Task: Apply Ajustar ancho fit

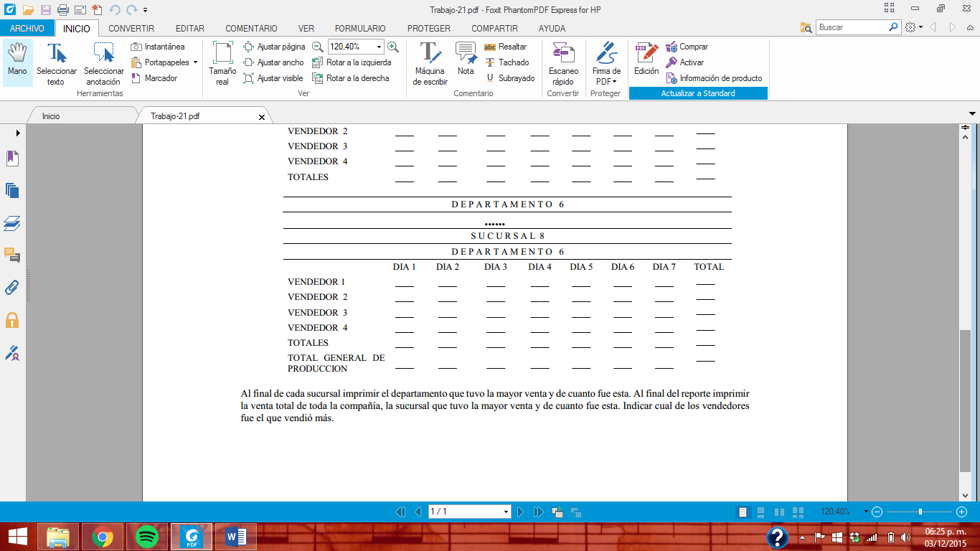Action: [x=274, y=62]
